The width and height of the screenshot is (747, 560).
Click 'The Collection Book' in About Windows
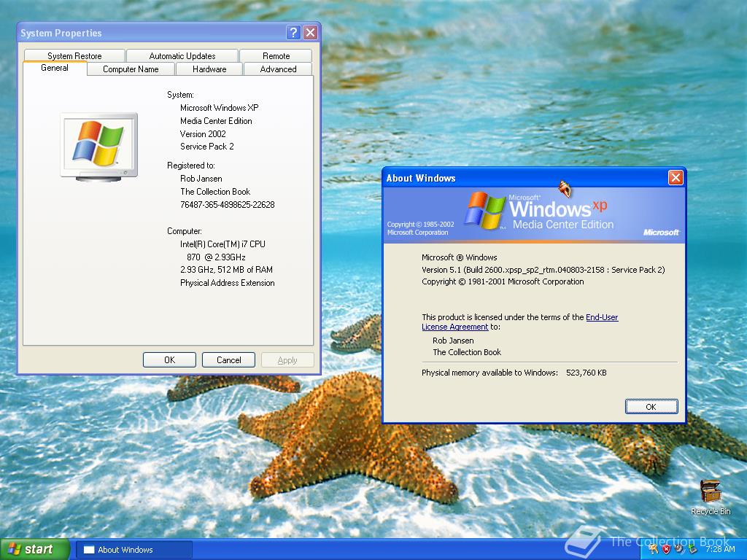click(467, 352)
